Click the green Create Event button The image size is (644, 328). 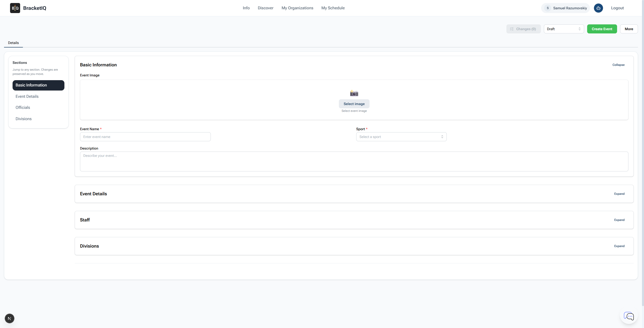point(602,29)
